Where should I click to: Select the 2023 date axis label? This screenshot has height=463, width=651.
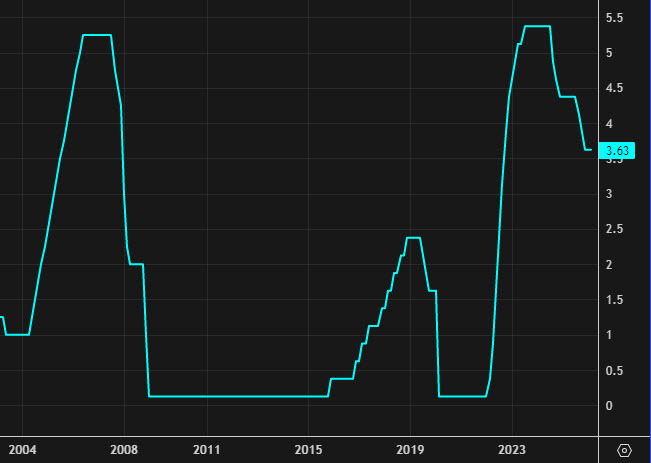tap(513, 450)
